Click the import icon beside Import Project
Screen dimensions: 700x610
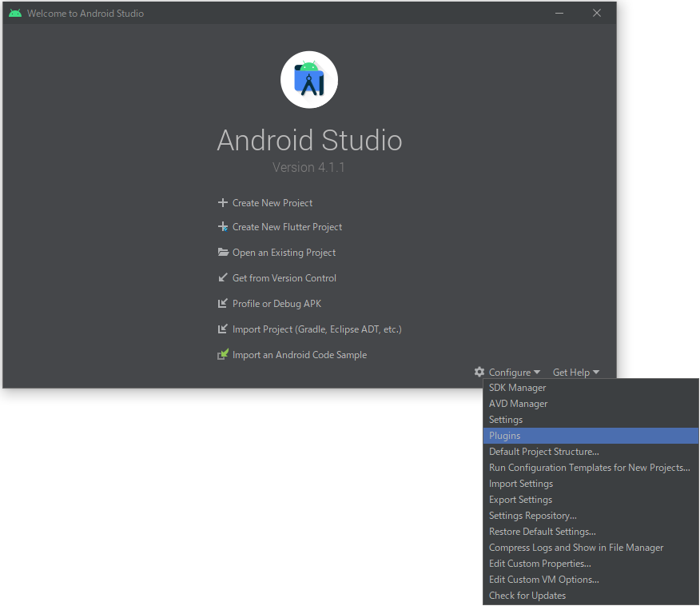(222, 329)
